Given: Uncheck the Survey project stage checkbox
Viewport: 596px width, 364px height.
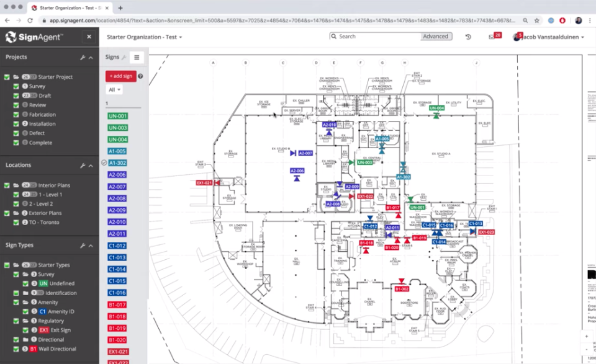Looking at the screenshot, I should (16, 86).
